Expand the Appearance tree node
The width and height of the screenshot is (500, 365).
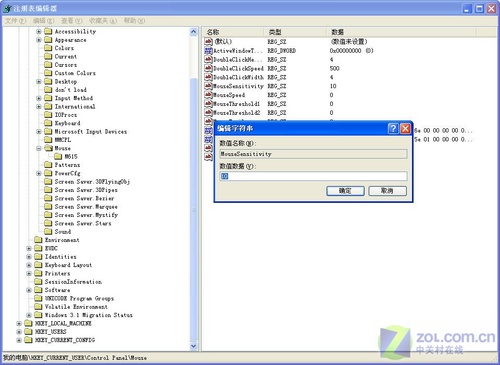pyautogui.click(x=39, y=40)
